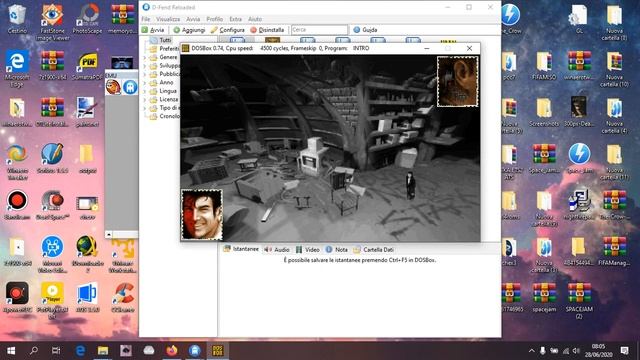
Task: Expand the Sviluppatore tree node
Action: click(x=144, y=66)
